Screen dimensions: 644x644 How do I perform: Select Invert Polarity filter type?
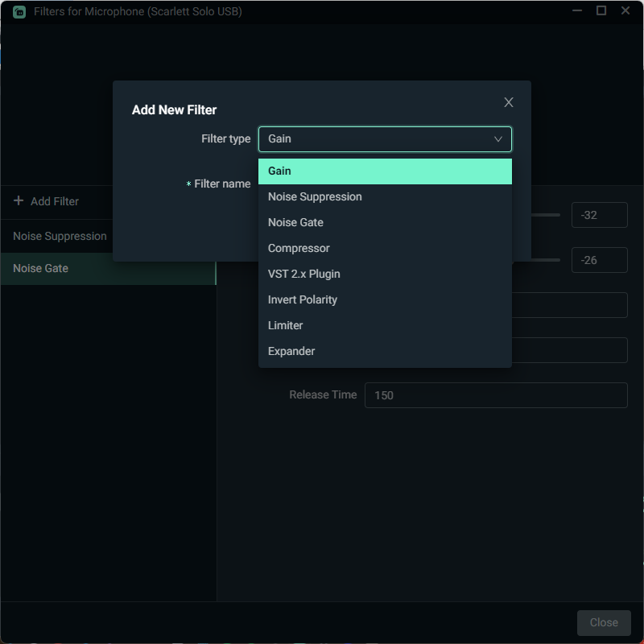pyautogui.click(x=385, y=300)
